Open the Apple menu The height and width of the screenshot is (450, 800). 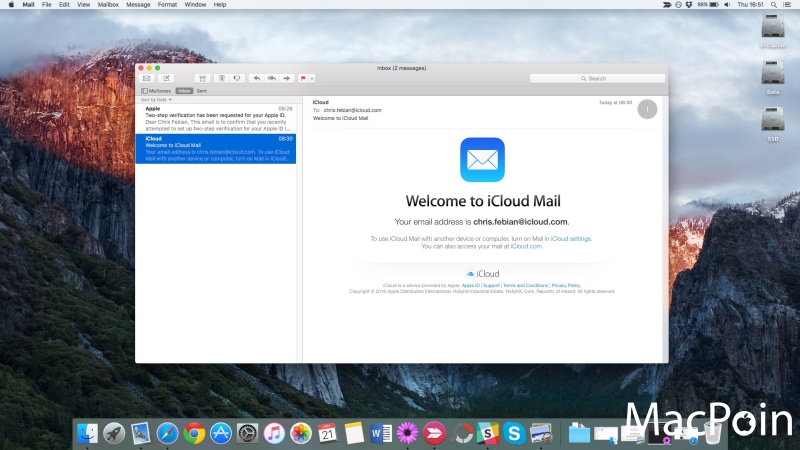click(x=11, y=5)
